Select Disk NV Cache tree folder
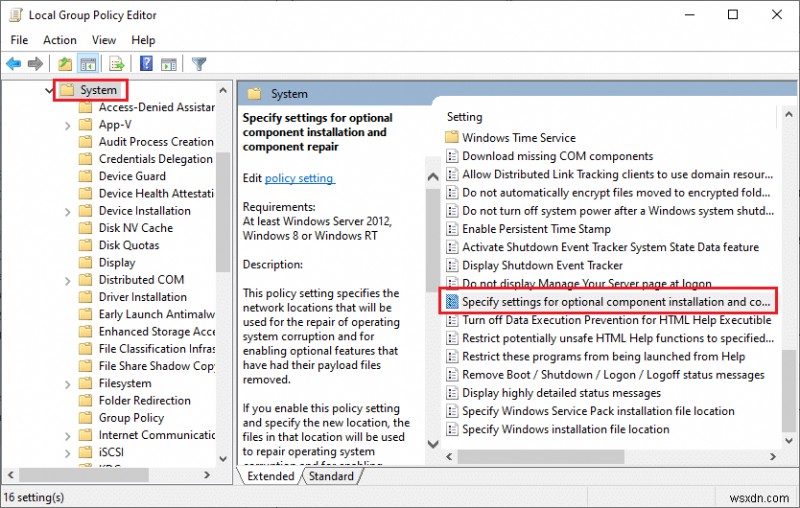Screen dimensions: 800x508 [136, 227]
